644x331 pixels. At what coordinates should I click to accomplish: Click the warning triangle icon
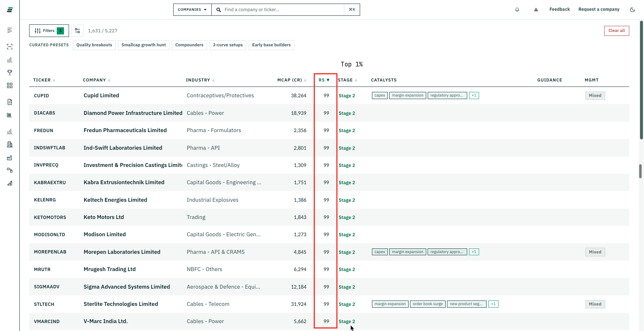(x=536, y=10)
